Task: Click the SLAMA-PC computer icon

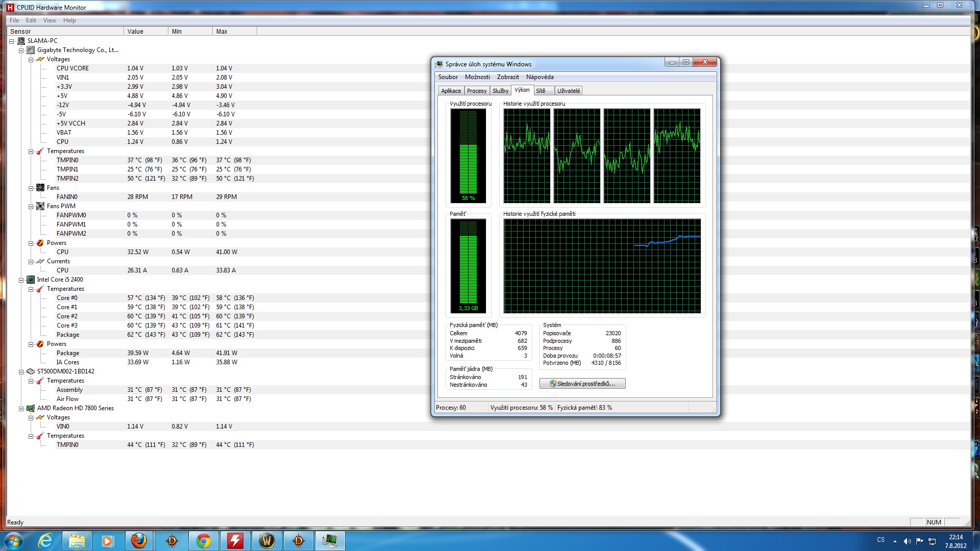Action: [x=21, y=41]
